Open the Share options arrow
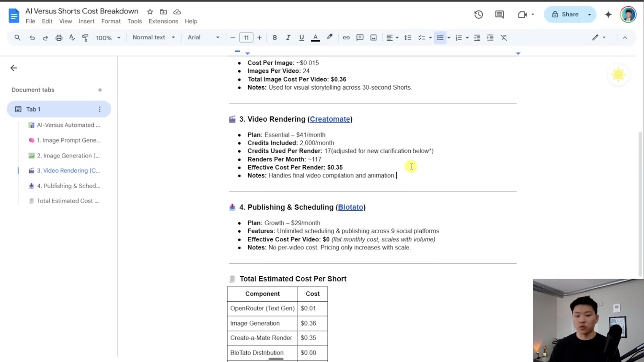This screenshot has width=644, height=362. point(589,14)
